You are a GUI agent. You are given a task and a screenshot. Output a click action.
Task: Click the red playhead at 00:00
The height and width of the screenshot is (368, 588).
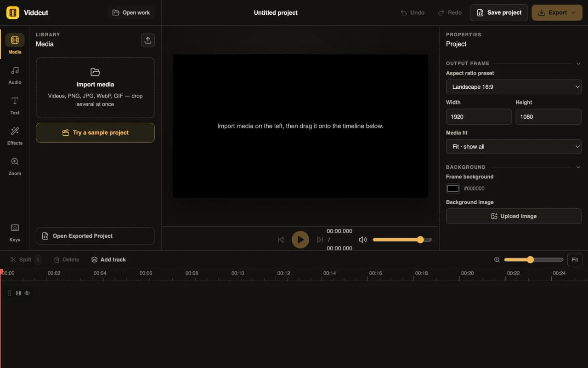coord(1,272)
